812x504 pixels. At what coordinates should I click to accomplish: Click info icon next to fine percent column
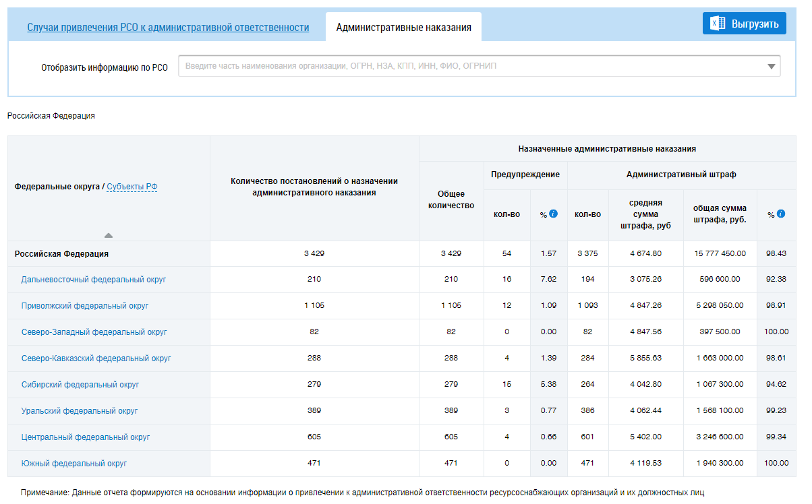(781, 214)
